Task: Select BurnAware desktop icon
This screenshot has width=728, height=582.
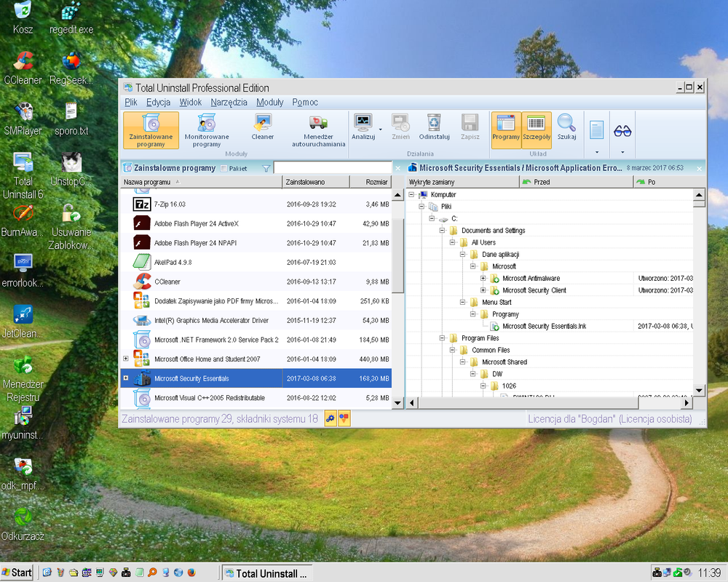Action: pyautogui.click(x=23, y=220)
